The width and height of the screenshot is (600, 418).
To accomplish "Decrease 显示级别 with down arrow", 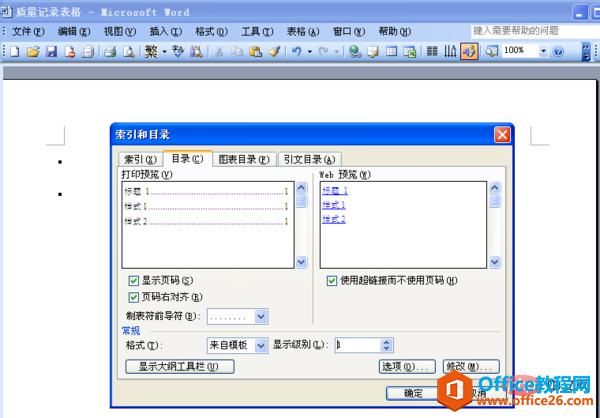I will pos(386,349).
